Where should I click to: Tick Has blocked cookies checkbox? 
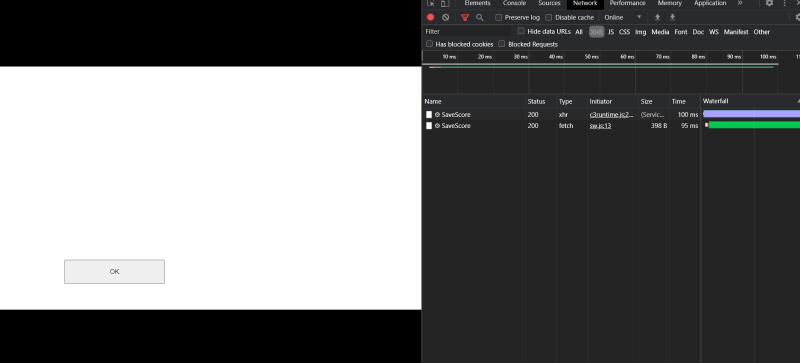click(x=429, y=44)
